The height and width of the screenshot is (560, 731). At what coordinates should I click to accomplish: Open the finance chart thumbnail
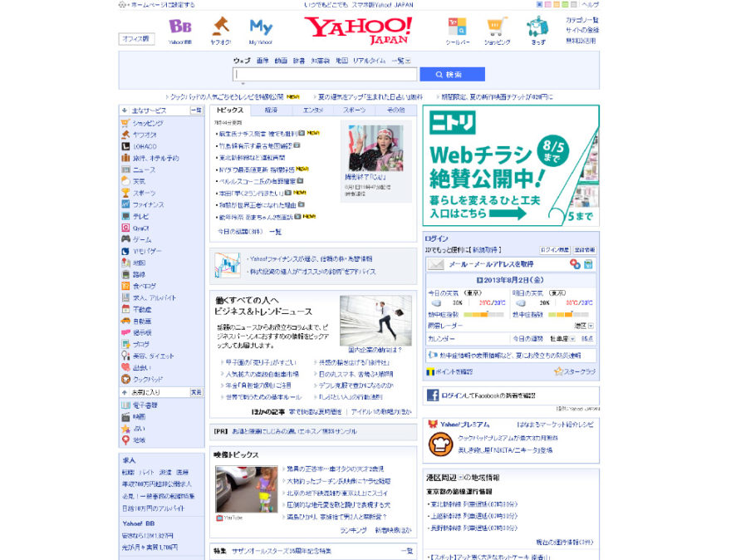(x=228, y=265)
